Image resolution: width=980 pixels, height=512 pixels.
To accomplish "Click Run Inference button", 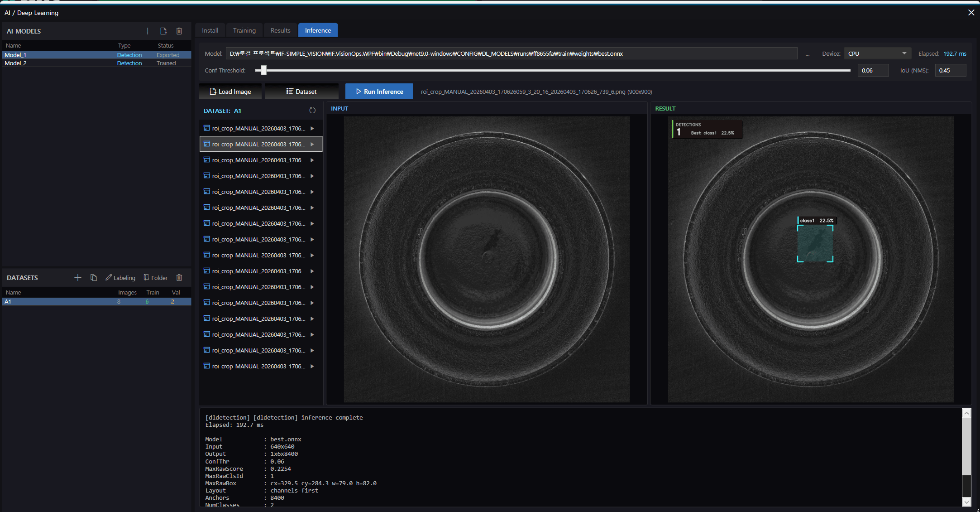I will click(379, 92).
